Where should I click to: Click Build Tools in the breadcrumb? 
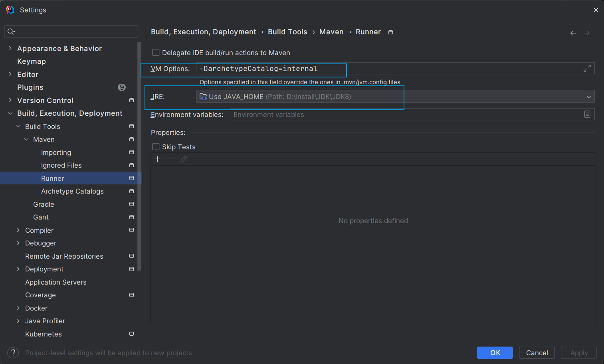(x=287, y=32)
